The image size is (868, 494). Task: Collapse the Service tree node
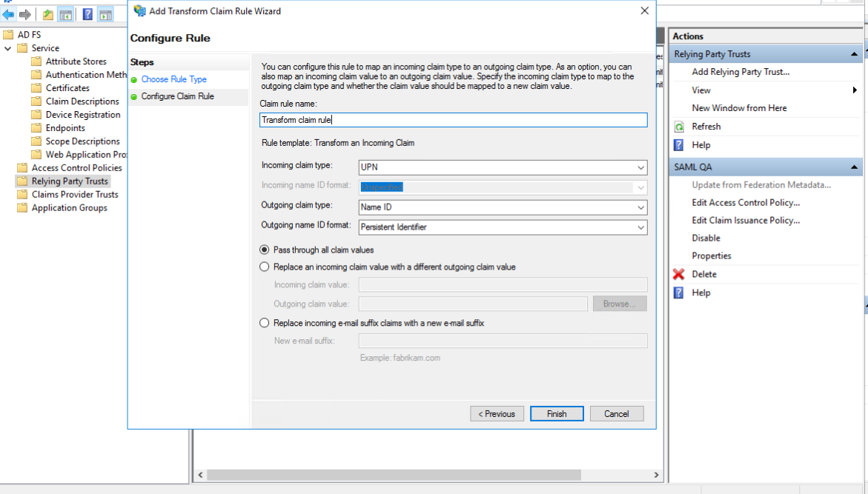point(7,48)
